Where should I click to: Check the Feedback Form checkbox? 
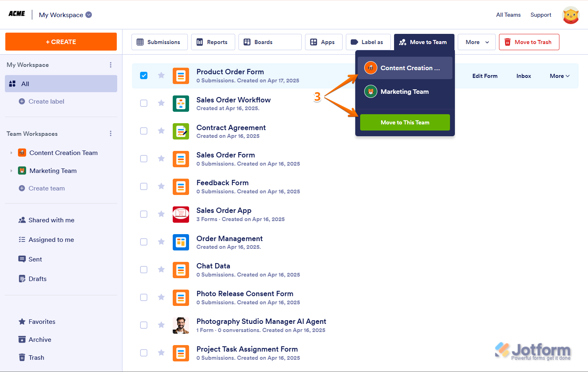point(144,186)
